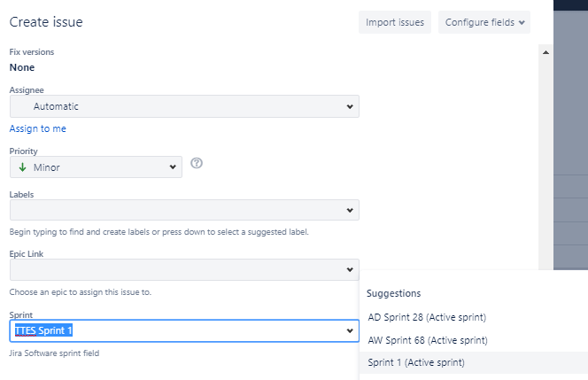This screenshot has height=380, width=588.
Task: Click the Sprint text field
Action: click(x=177, y=331)
